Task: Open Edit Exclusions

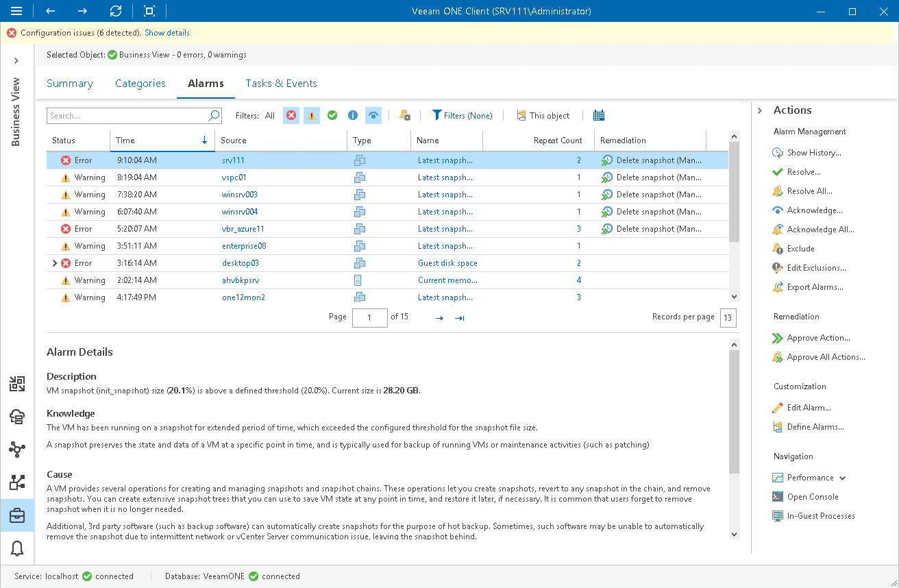Action: pos(809,268)
